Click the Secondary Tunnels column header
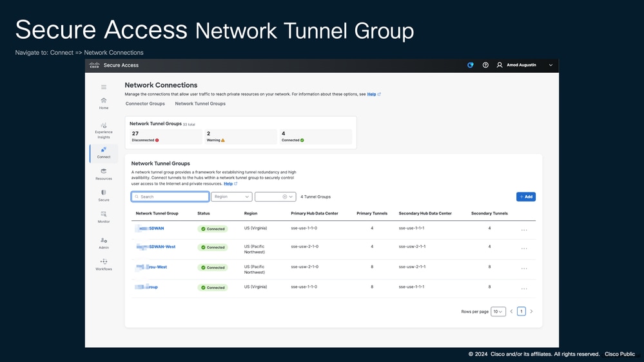The height and width of the screenshot is (362, 644). 489,213
